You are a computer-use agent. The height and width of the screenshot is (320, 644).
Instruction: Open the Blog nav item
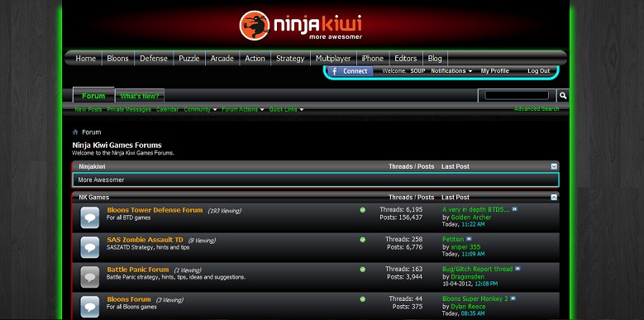[x=435, y=59]
